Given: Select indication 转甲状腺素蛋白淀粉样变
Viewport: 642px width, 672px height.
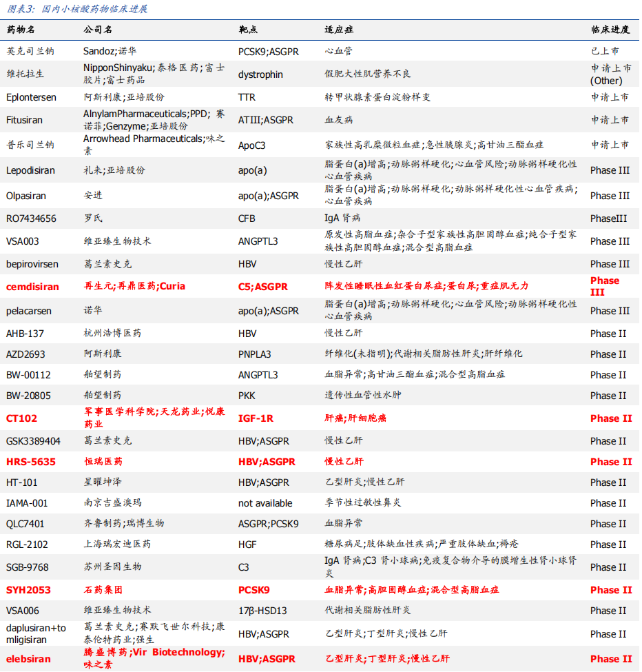Looking at the screenshot, I should 377,97.
